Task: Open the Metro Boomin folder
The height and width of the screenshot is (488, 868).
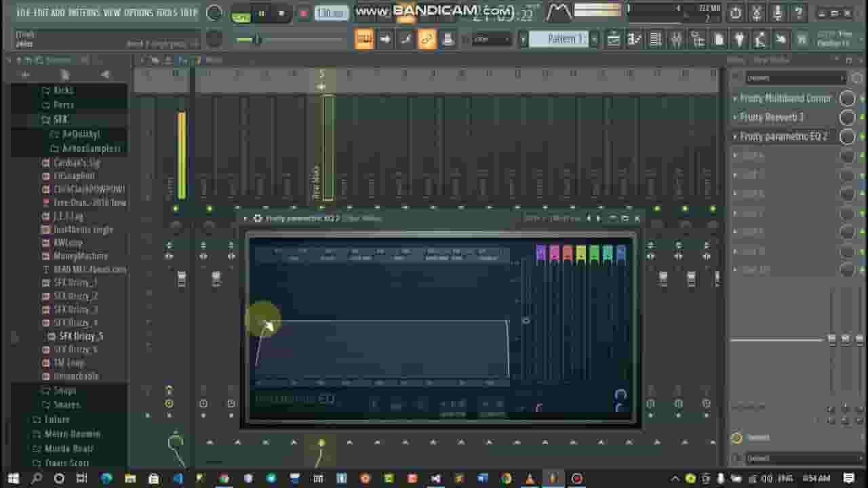Action: click(72, 434)
